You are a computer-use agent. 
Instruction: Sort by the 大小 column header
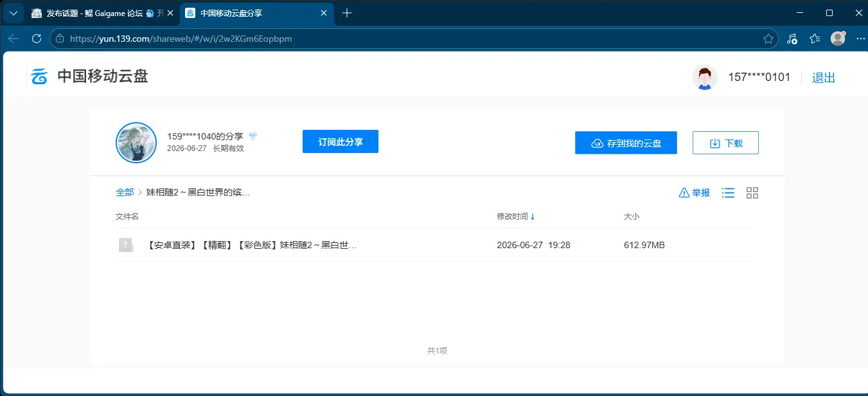pyautogui.click(x=632, y=217)
